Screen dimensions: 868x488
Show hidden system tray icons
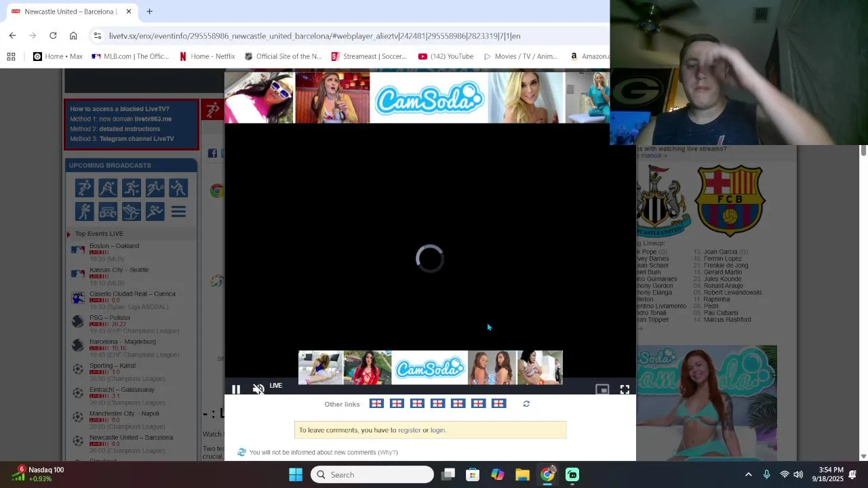point(749,474)
